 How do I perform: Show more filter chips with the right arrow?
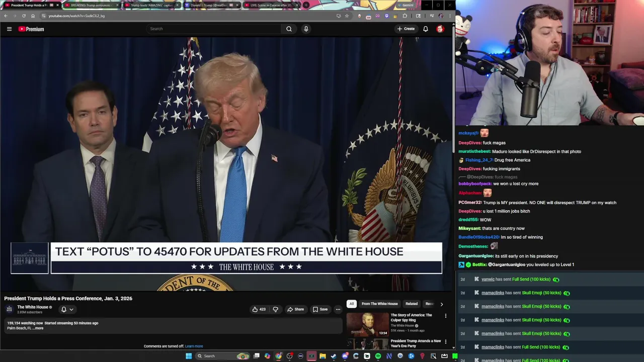click(442, 304)
